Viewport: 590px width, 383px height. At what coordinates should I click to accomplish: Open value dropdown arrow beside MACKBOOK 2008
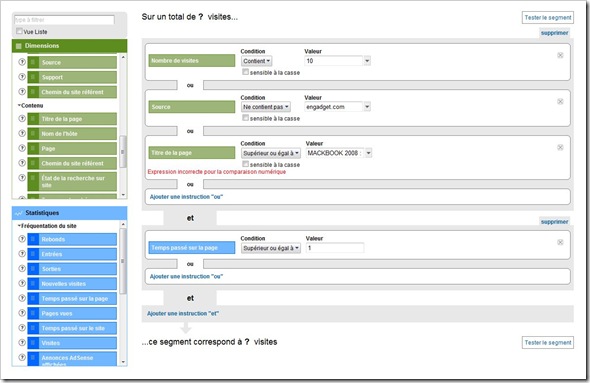[369, 153]
